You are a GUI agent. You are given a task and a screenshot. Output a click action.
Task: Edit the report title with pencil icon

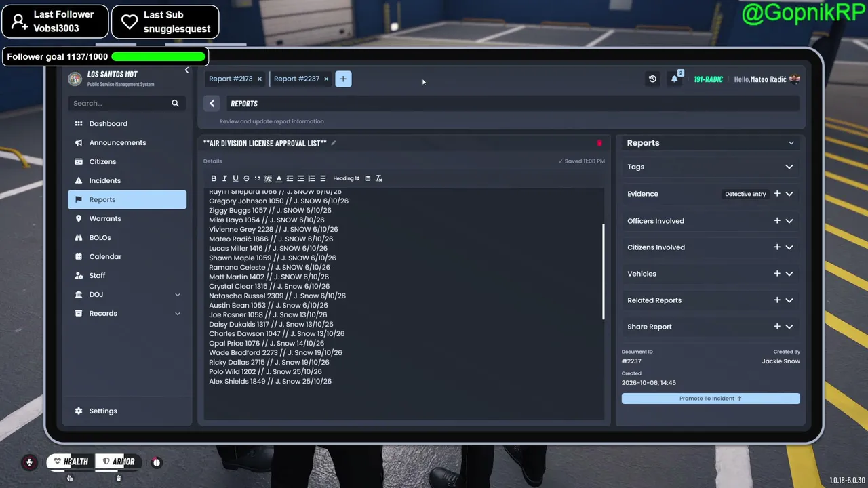[333, 143]
